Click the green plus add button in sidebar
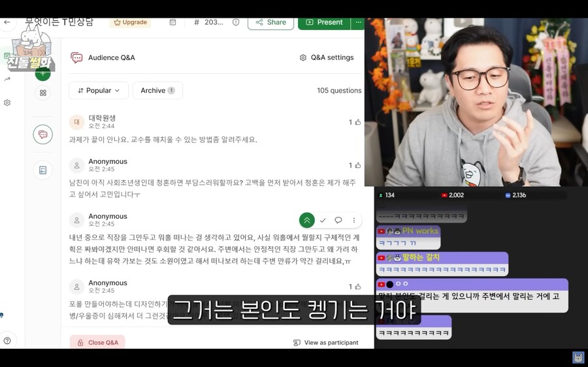 pos(42,73)
